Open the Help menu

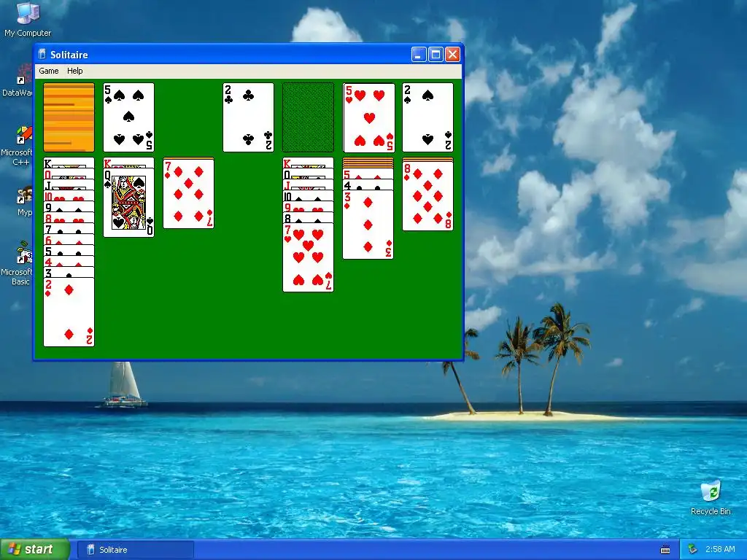[x=75, y=71]
